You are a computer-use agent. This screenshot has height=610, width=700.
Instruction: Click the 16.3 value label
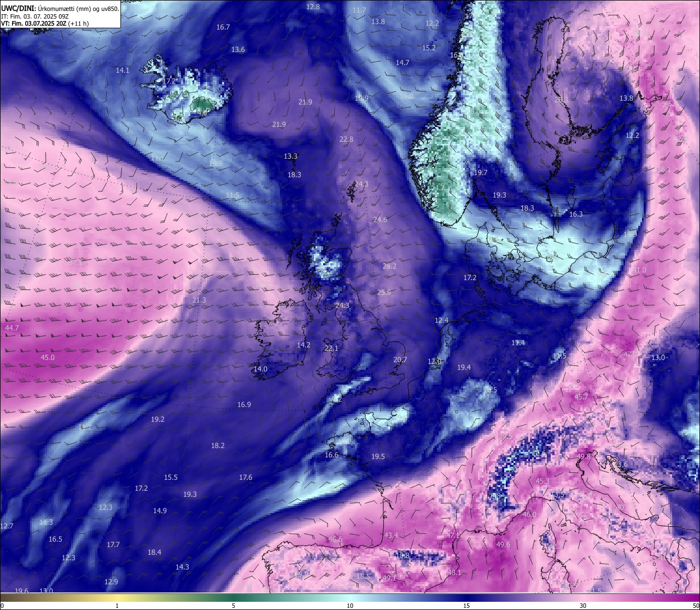576,214
